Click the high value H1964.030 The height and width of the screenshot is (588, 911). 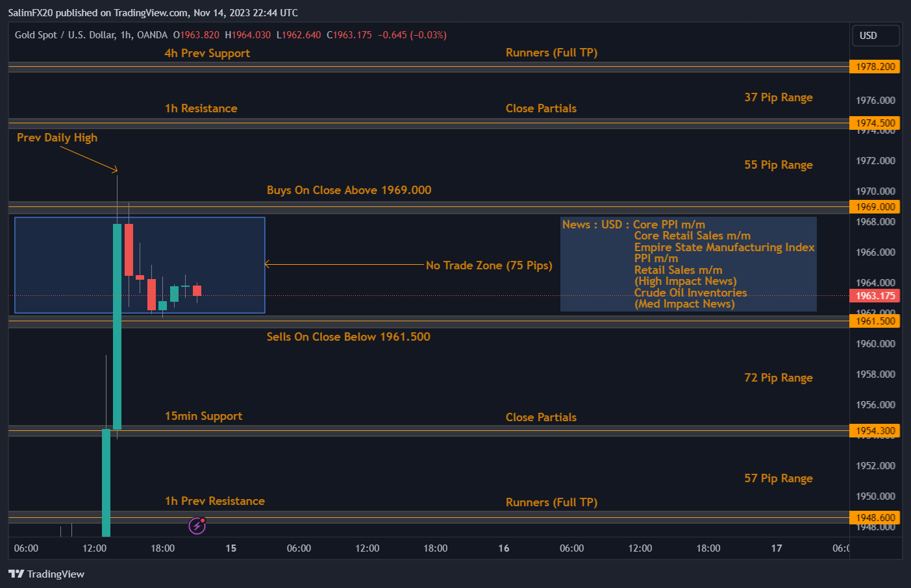[247, 35]
